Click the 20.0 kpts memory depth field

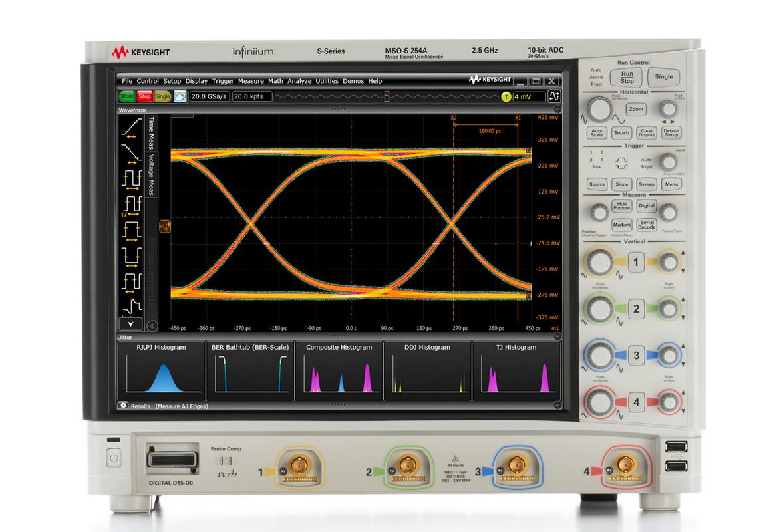(x=252, y=96)
